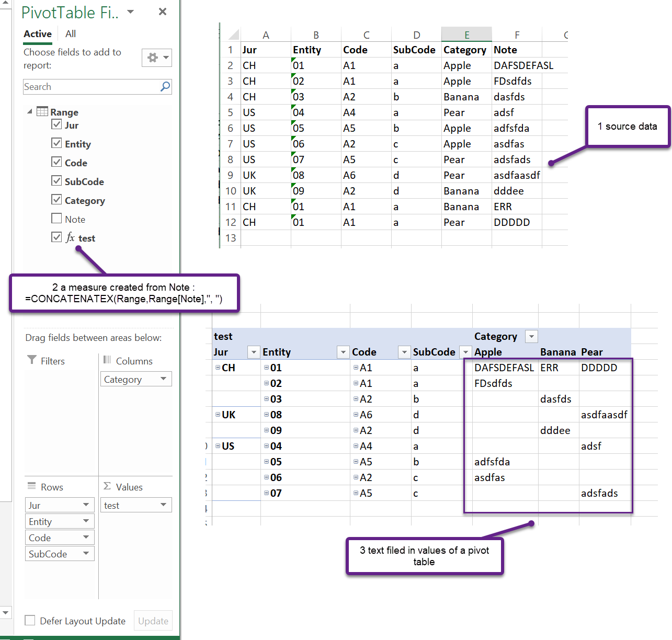The width and height of the screenshot is (672, 640).
Task: Click the Filters funnel icon
Action: point(32,360)
